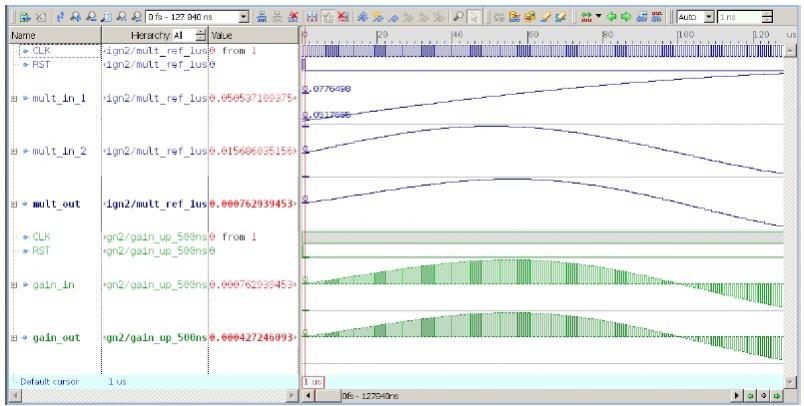Click the black magnifying glass search icon

pos(458,17)
